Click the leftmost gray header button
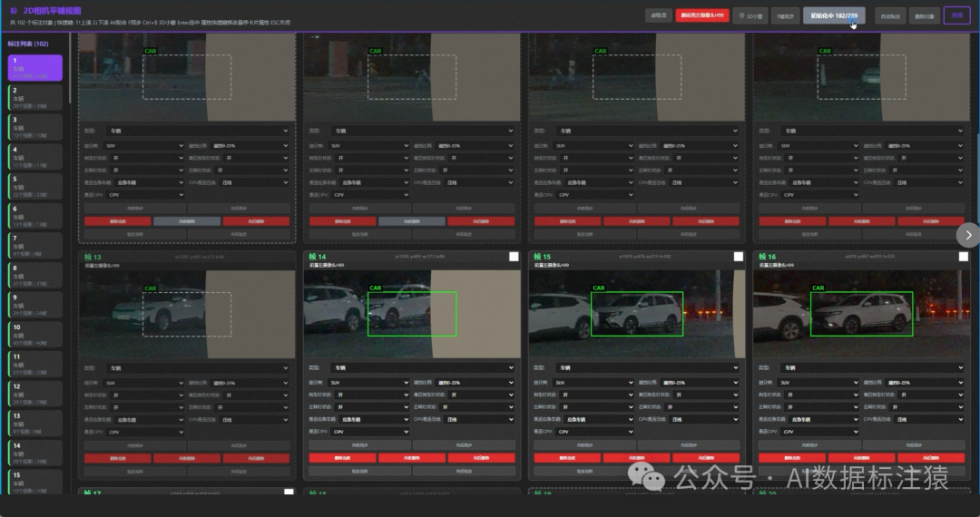980x517 pixels. [x=658, y=15]
